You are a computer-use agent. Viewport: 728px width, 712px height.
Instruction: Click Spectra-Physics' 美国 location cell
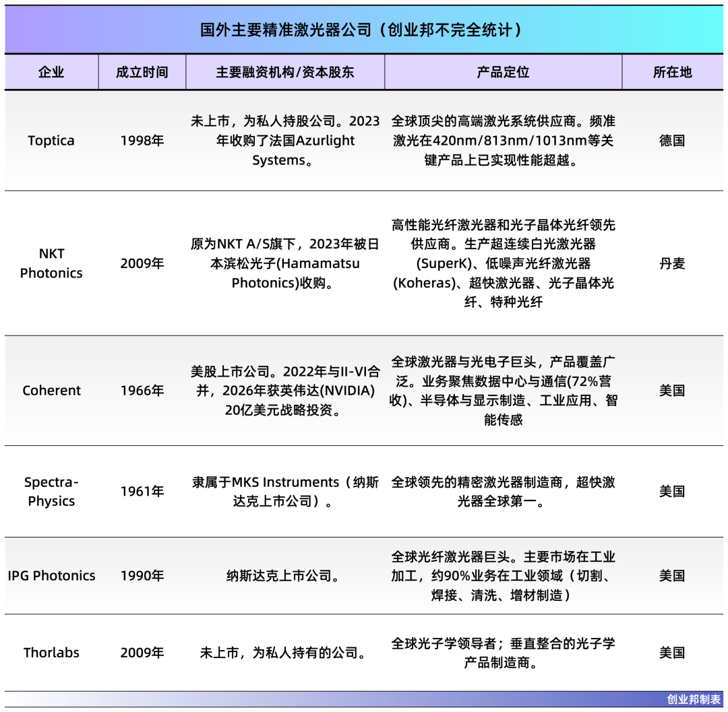672,492
